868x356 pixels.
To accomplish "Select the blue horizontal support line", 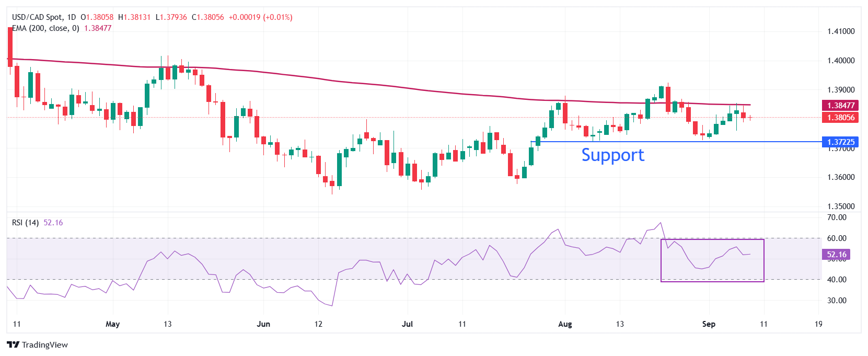I will click(x=679, y=142).
